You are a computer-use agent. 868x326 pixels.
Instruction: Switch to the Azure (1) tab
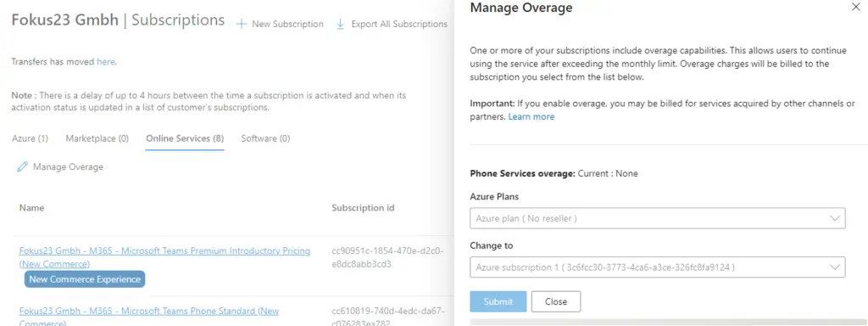point(30,138)
